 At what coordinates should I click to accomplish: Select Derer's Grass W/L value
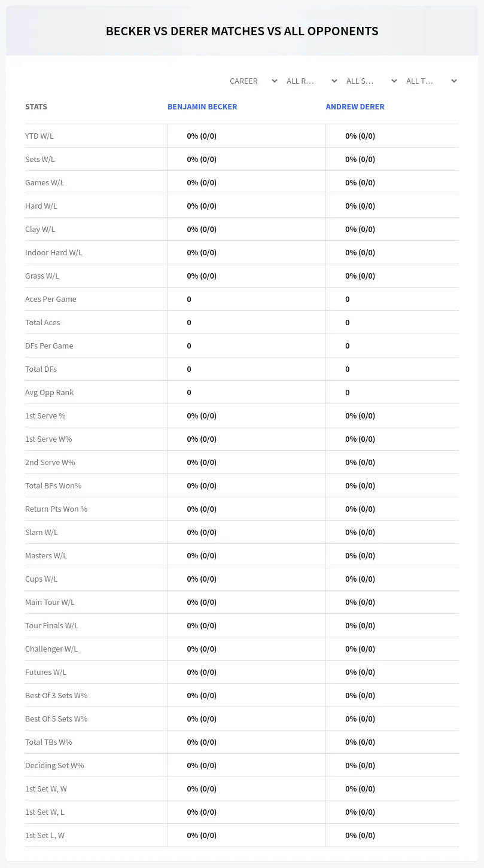360,276
